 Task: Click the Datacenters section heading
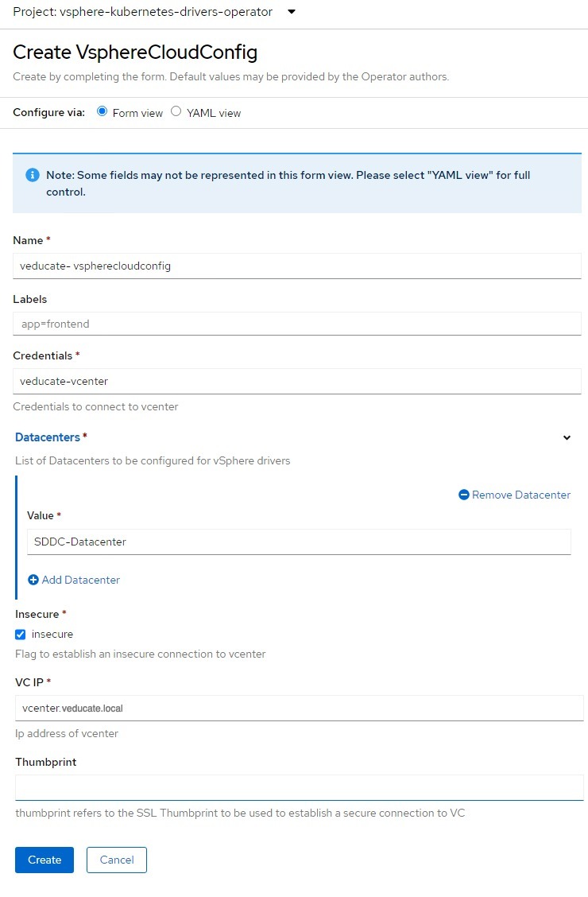48,437
